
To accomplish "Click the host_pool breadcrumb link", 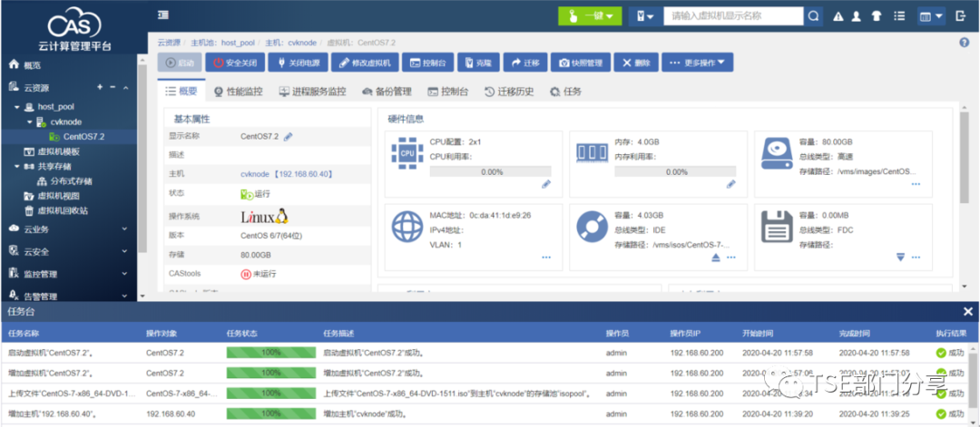I will point(238,44).
